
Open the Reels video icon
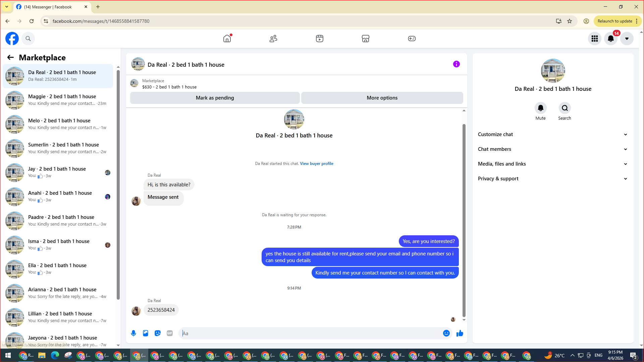coord(320,39)
